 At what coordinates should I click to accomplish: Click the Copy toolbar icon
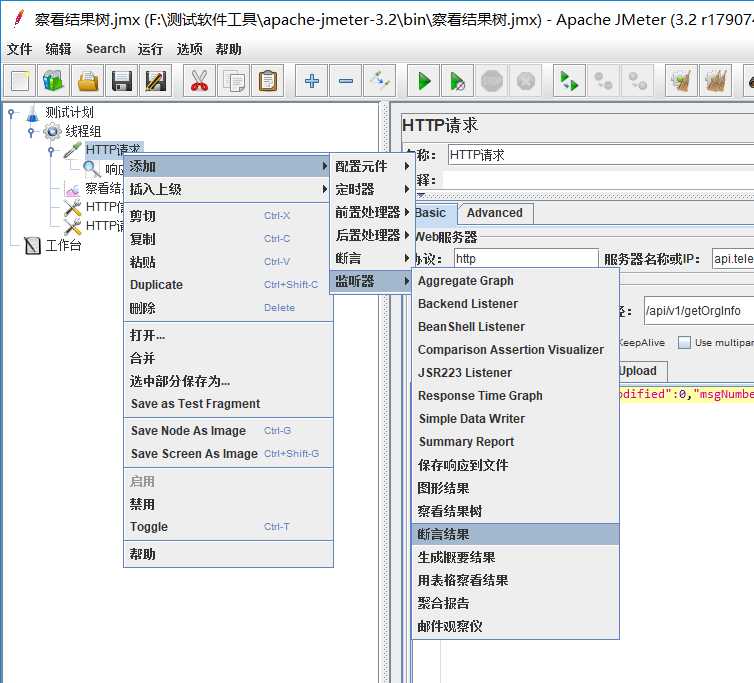coord(234,81)
